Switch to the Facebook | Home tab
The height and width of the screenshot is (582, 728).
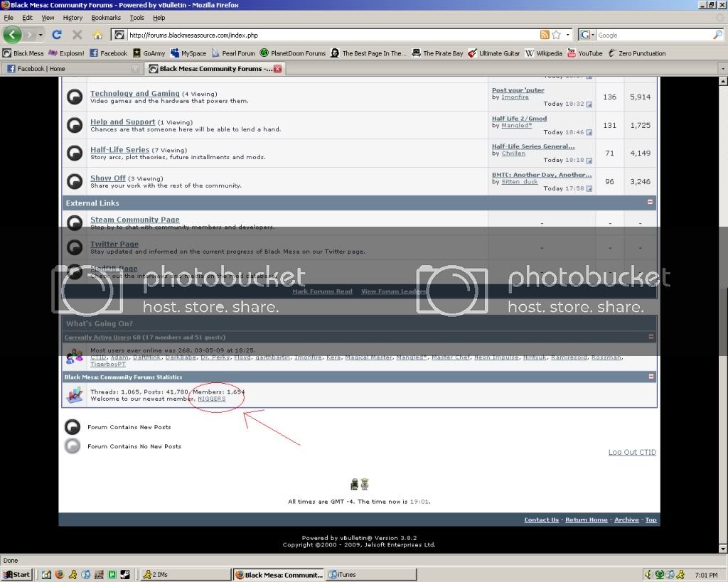73,69
